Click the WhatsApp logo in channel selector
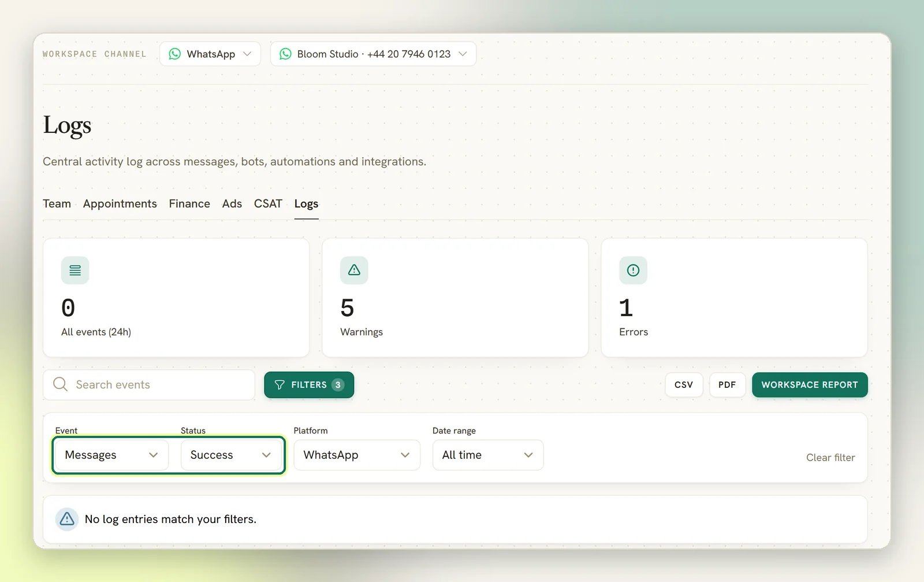 (x=174, y=54)
